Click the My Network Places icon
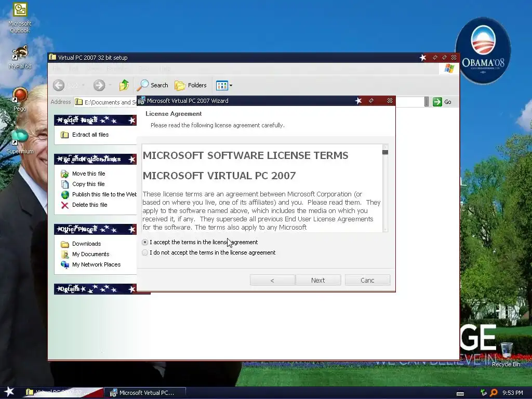This screenshot has height=399, width=532. click(65, 264)
